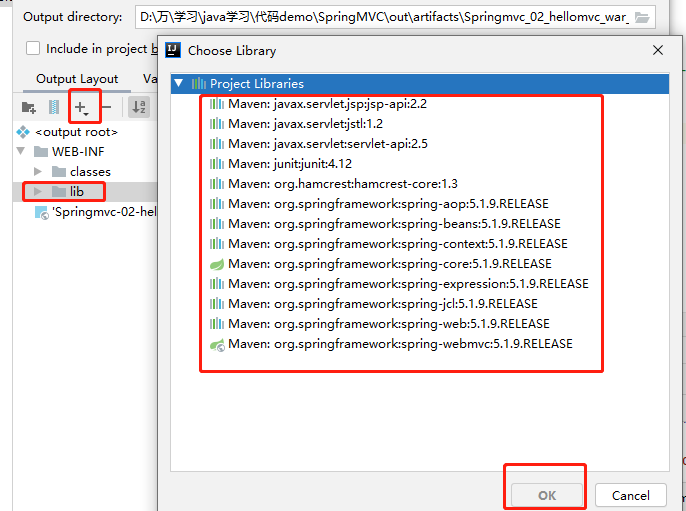This screenshot has height=511, width=686.
Task: Click the WEB-INF folder icon
Action: [x=41, y=152]
